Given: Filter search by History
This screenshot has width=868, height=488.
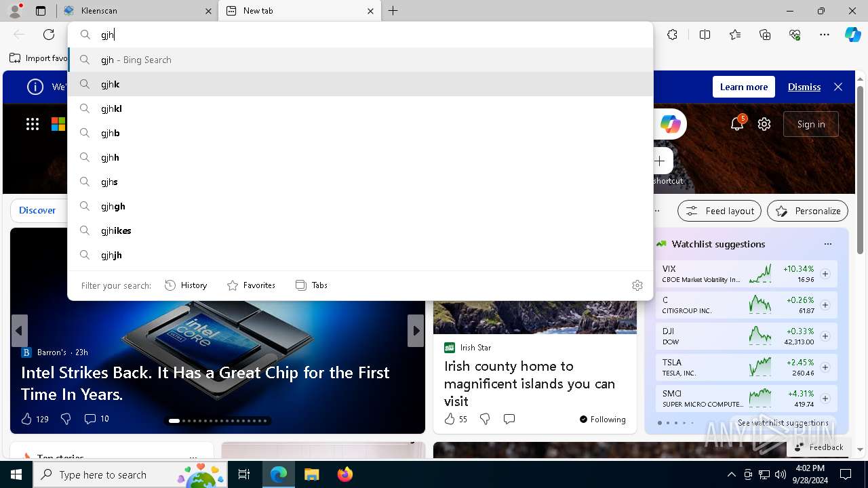Looking at the screenshot, I should [x=186, y=285].
